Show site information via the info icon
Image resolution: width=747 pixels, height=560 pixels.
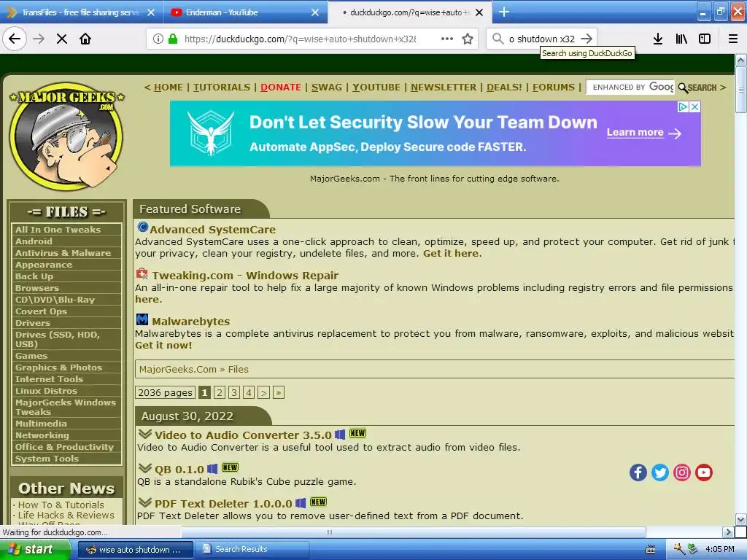pos(158,39)
